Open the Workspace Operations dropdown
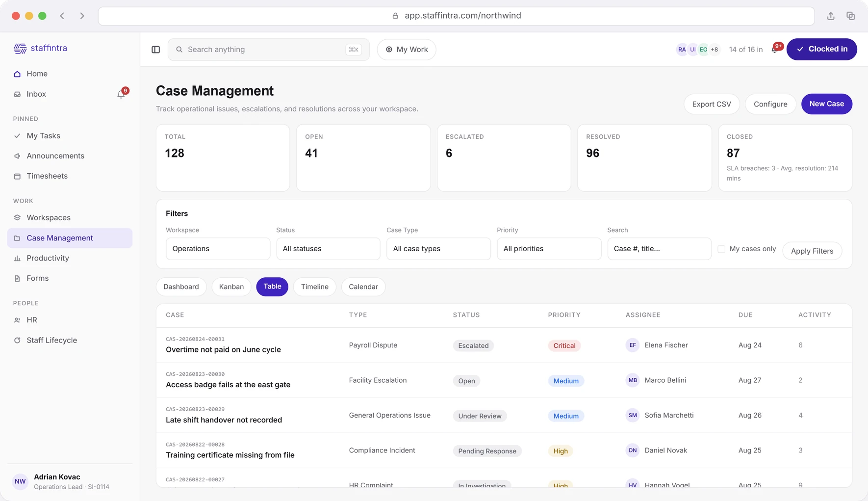This screenshot has width=868, height=501. click(218, 249)
